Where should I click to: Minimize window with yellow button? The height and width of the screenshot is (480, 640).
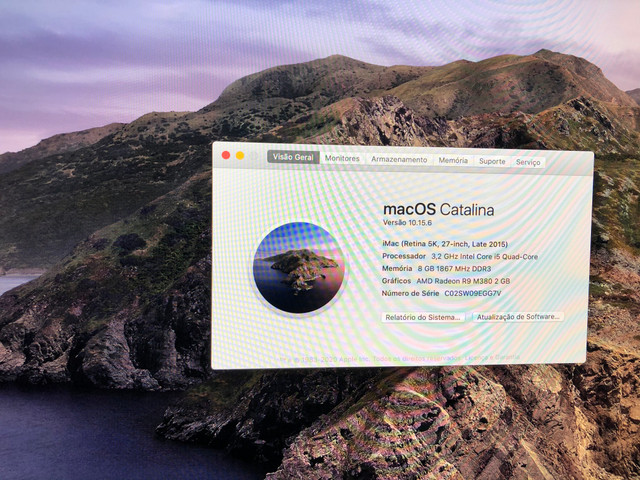[x=240, y=156]
